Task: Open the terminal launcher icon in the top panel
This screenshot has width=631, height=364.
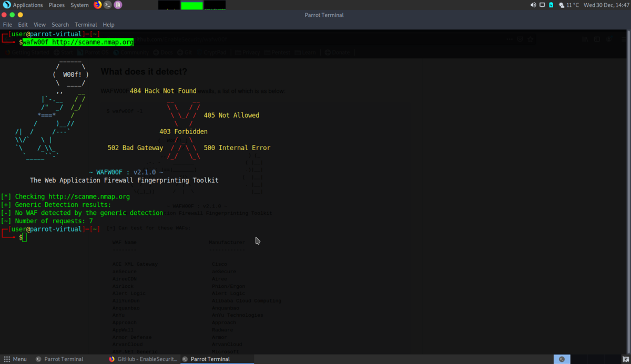Action: (108, 5)
